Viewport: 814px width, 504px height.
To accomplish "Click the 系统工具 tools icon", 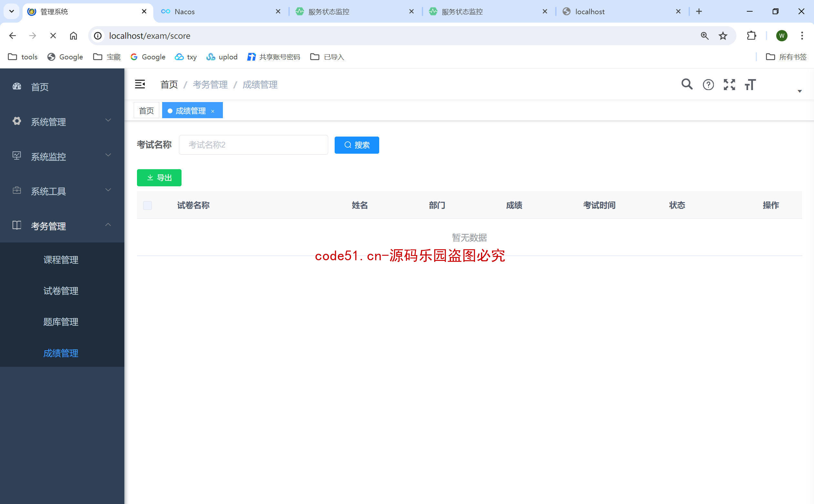I will [x=16, y=190].
